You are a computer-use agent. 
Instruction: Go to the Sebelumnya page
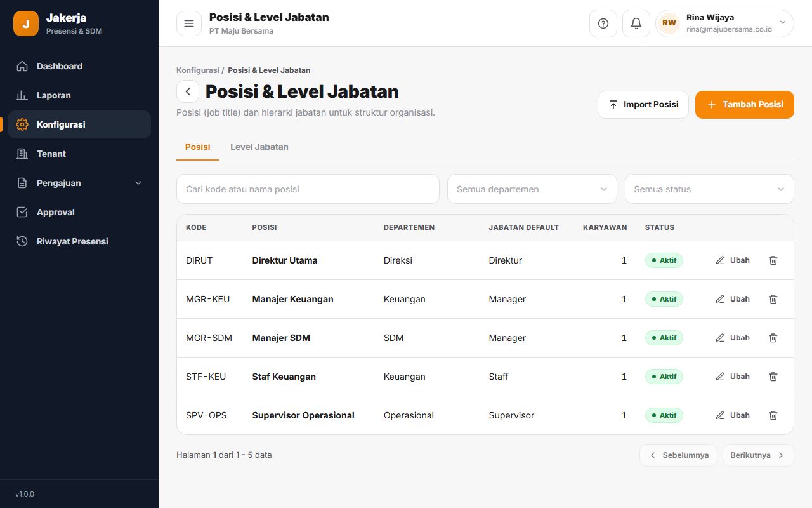click(678, 455)
